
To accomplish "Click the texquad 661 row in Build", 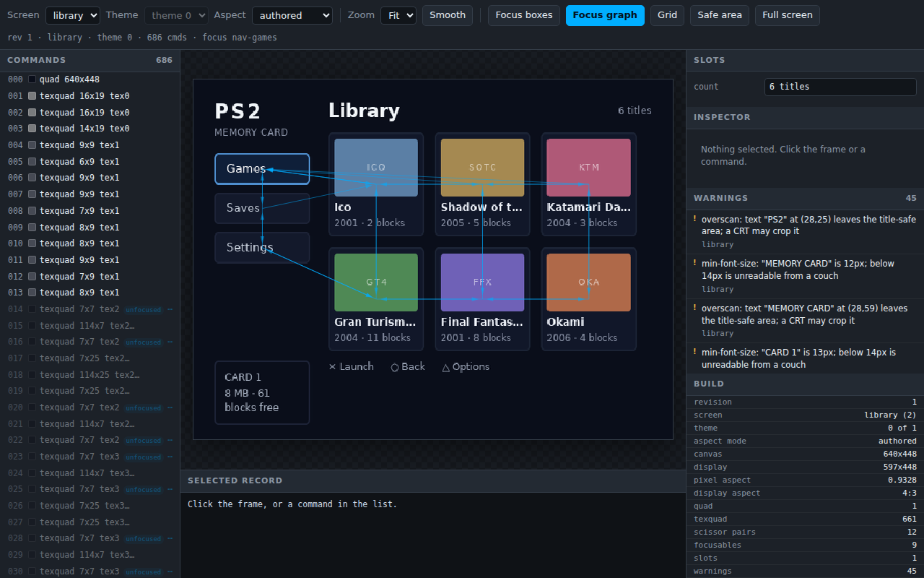I will click(x=805, y=519).
